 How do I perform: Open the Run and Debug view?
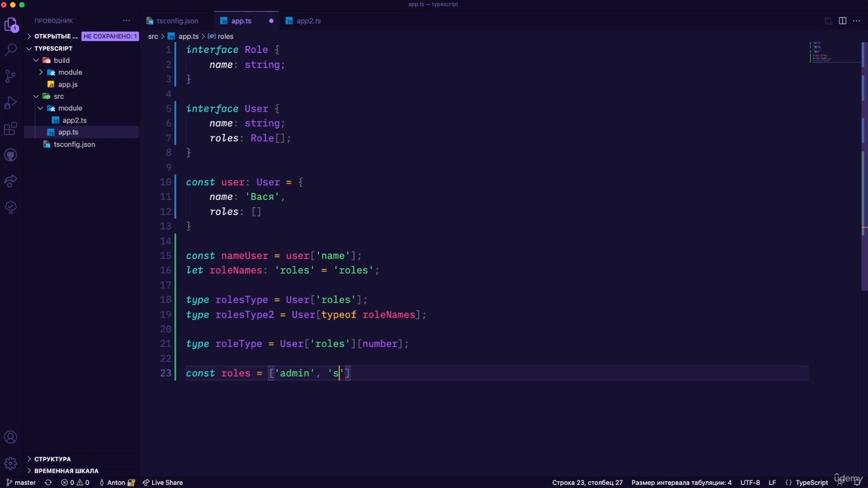click(x=11, y=103)
